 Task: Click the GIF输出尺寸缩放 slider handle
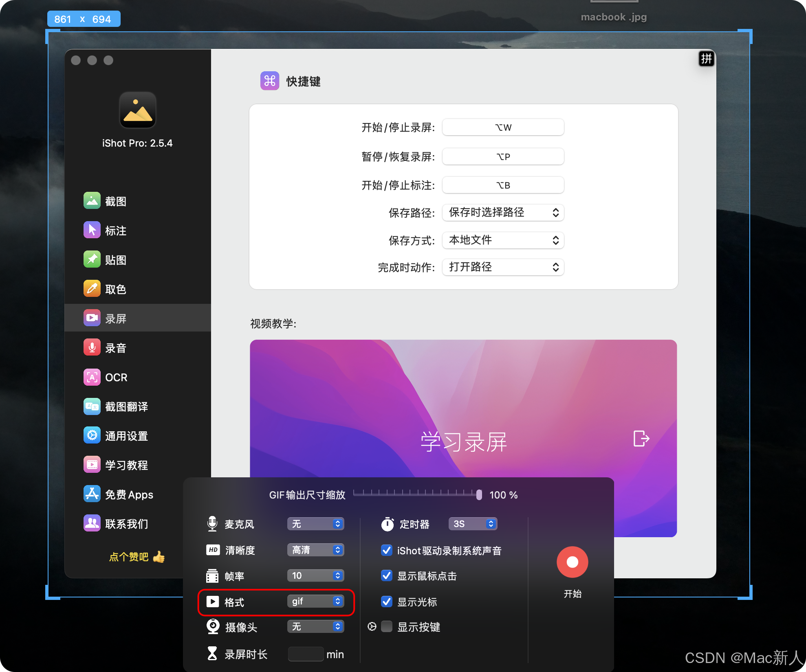[479, 494]
